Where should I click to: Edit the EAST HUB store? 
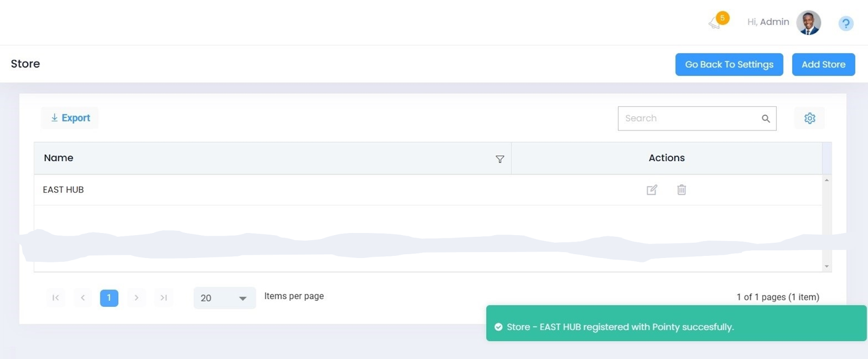tap(652, 190)
